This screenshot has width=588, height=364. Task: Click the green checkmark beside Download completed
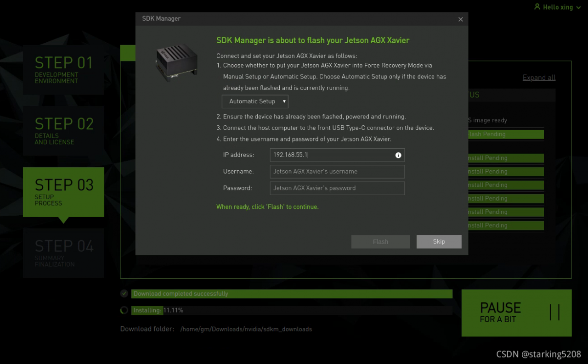pyautogui.click(x=124, y=293)
